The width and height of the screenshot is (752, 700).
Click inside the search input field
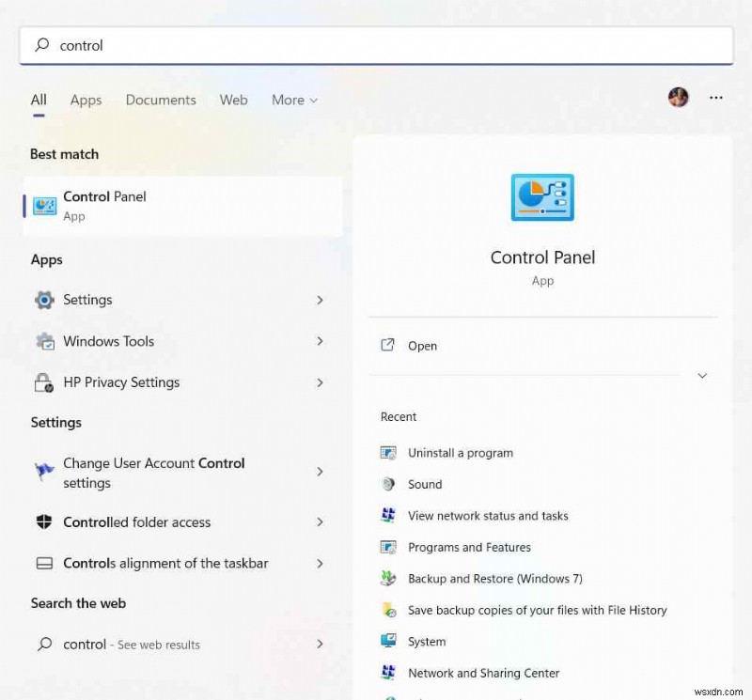coord(376,45)
